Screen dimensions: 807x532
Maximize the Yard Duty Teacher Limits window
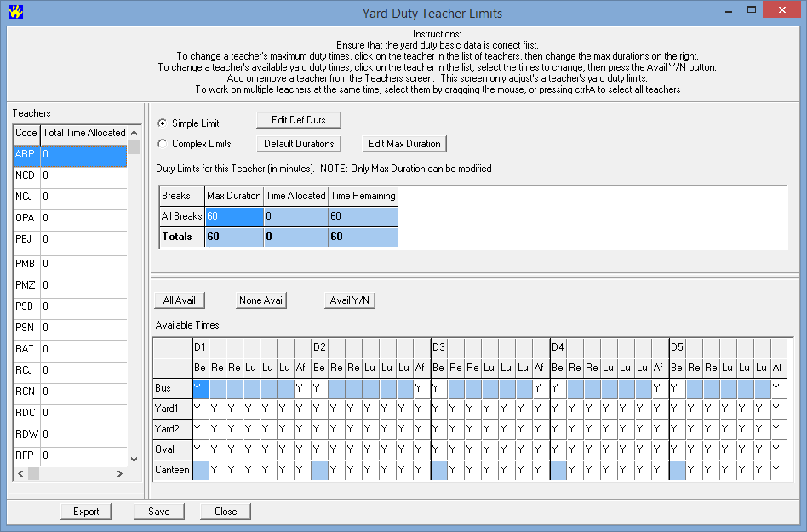[752, 10]
